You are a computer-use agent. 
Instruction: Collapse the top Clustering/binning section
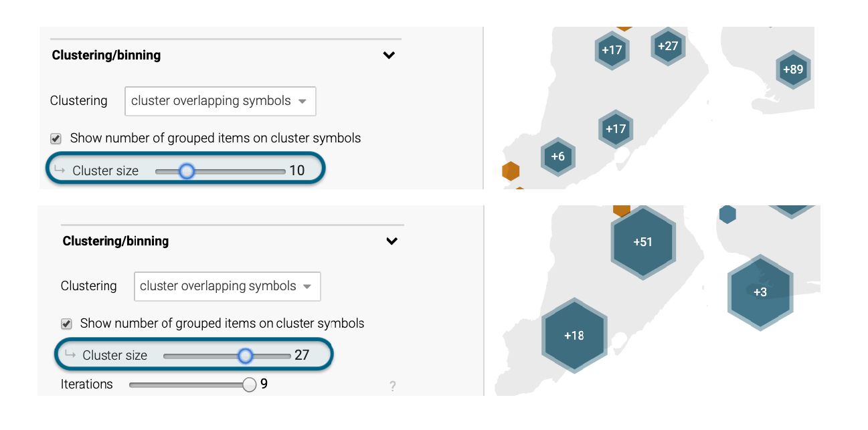point(389,56)
